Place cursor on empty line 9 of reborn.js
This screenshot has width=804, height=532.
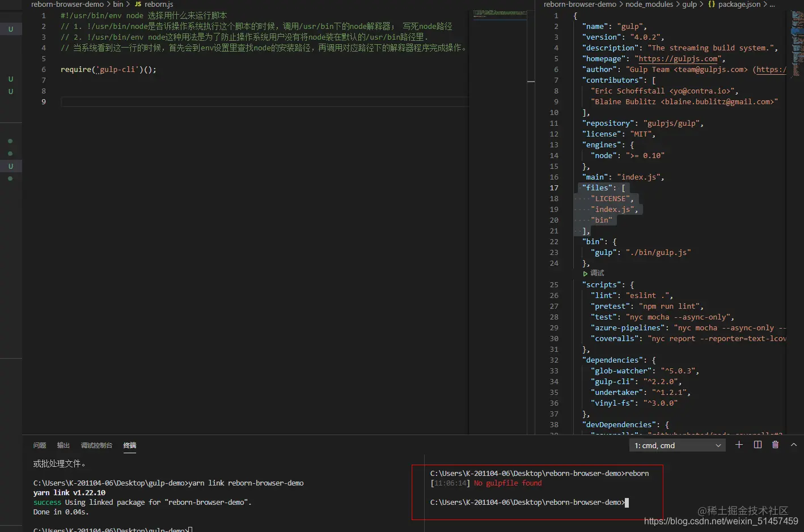264,101
